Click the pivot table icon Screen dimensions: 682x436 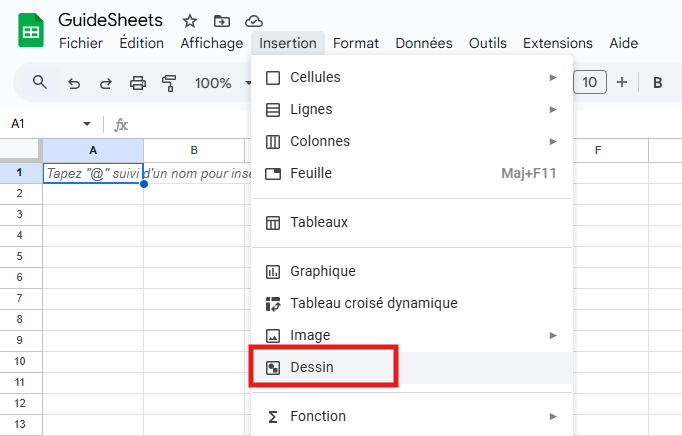[273, 304]
